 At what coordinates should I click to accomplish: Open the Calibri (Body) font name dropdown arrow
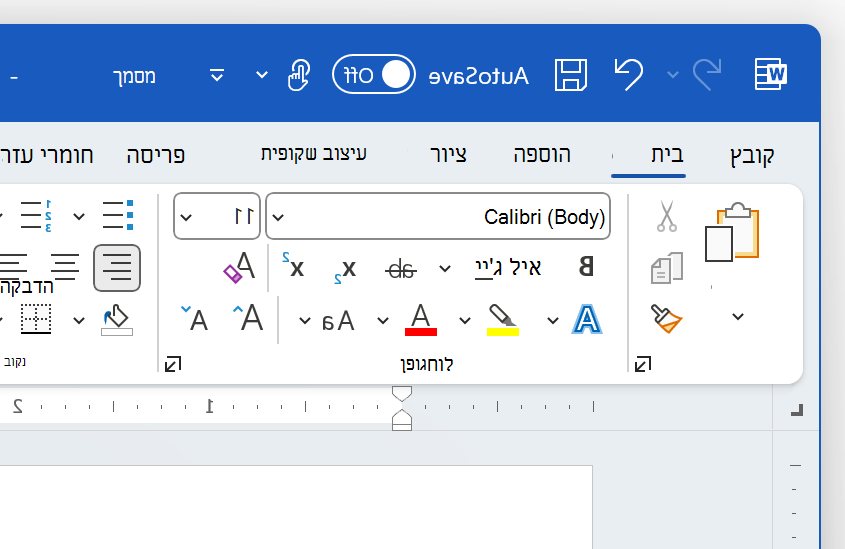click(x=278, y=218)
